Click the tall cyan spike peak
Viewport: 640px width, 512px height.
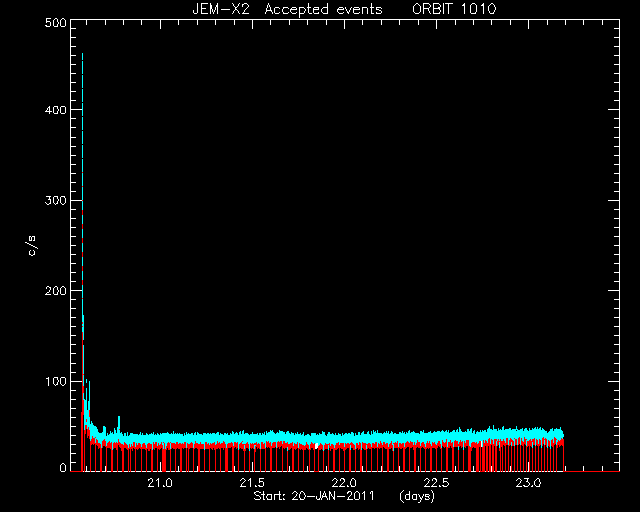(x=82, y=55)
